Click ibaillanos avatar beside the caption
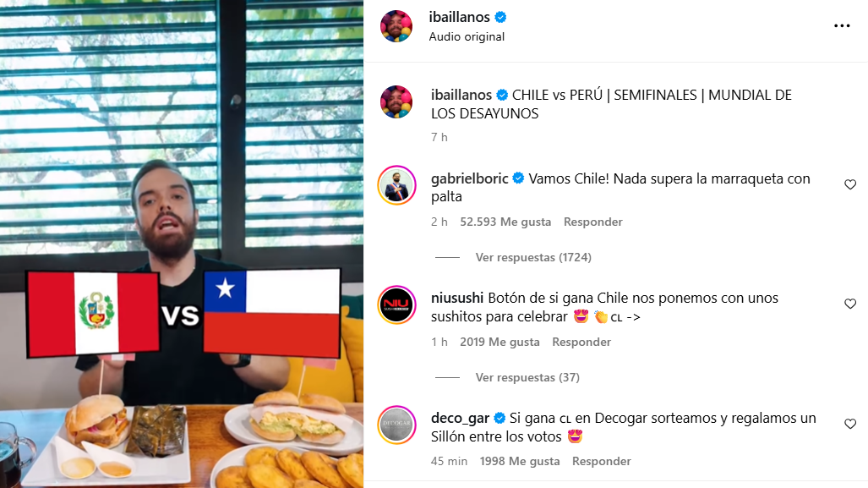 [x=396, y=102]
